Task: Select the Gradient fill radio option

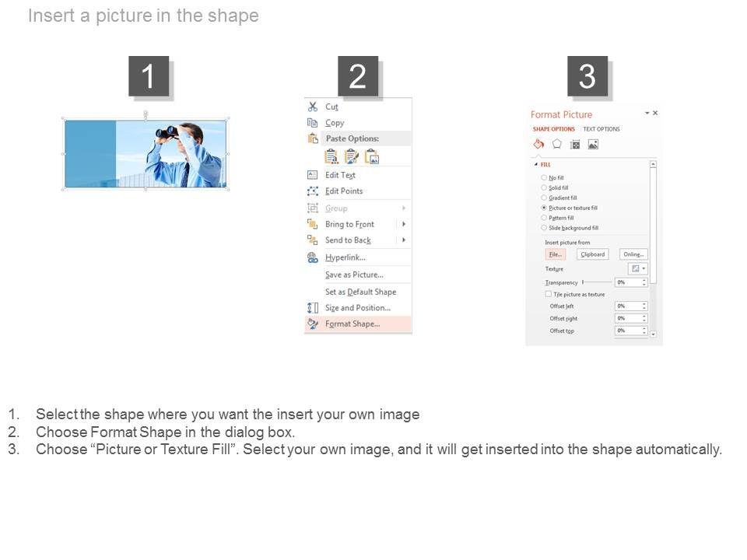Action: [544, 198]
